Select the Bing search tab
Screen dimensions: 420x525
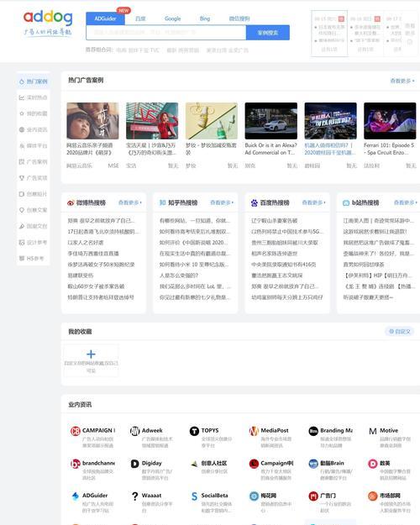click(205, 18)
